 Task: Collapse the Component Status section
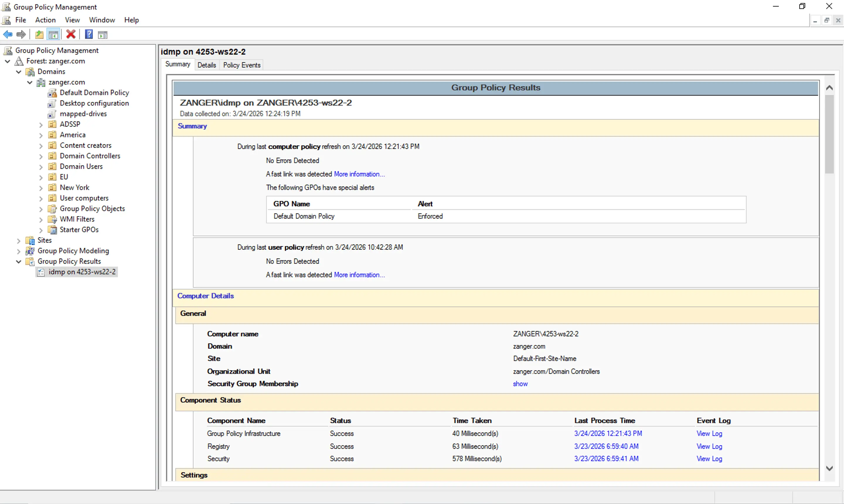[210, 400]
